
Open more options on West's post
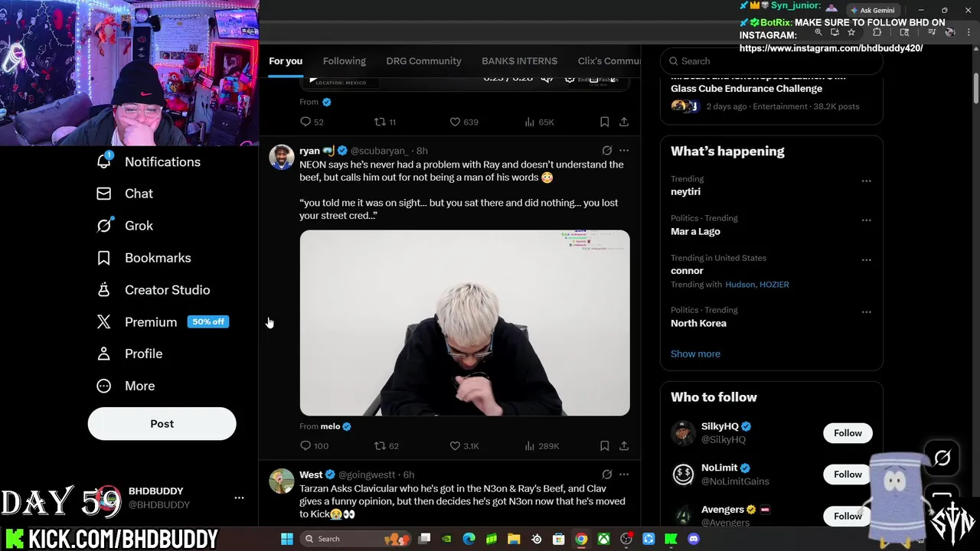pyautogui.click(x=624, y=474)
